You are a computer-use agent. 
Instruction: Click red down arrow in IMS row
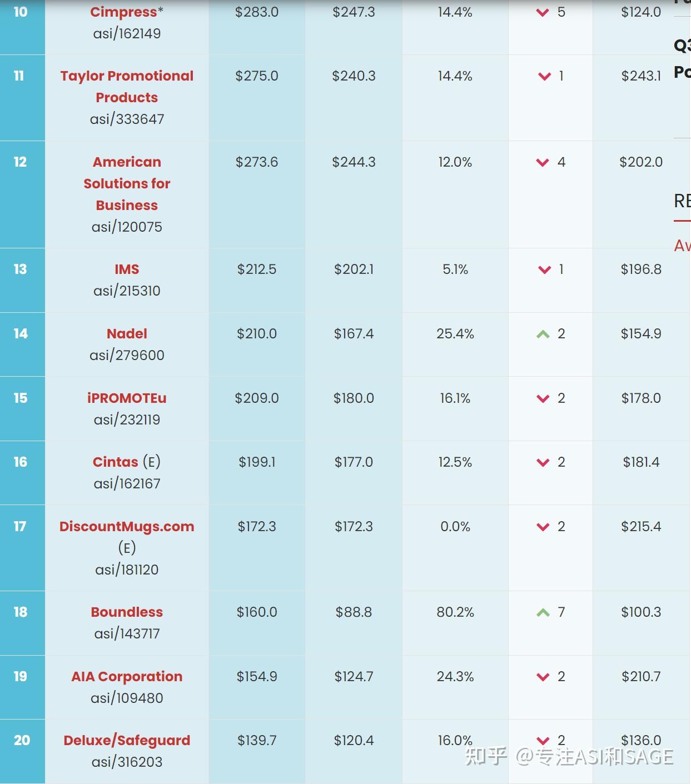tap(545, 270)
